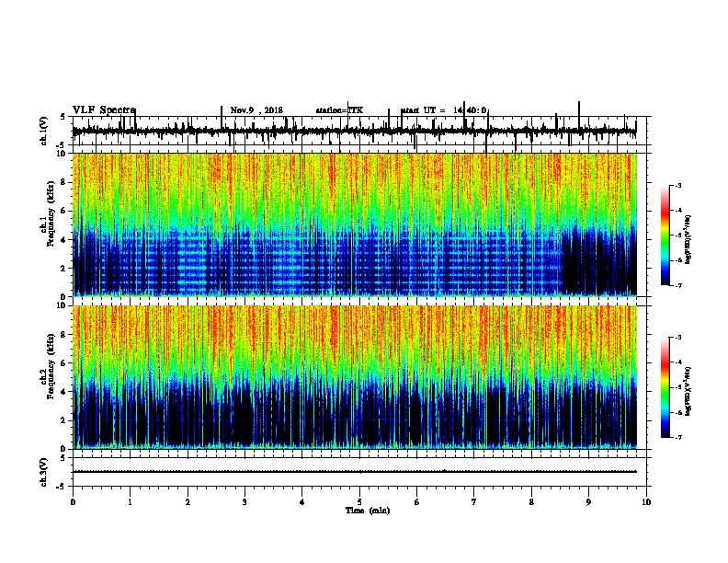Click time axis tick label "5"
The height and width of the screenshot is (563, 728).
359,502
